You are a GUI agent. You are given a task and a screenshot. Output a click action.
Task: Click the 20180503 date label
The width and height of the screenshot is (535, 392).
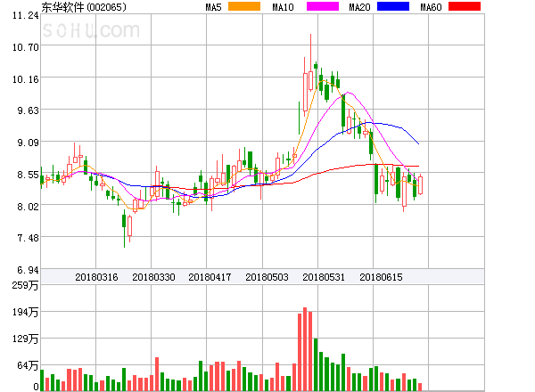pos(267,277)
